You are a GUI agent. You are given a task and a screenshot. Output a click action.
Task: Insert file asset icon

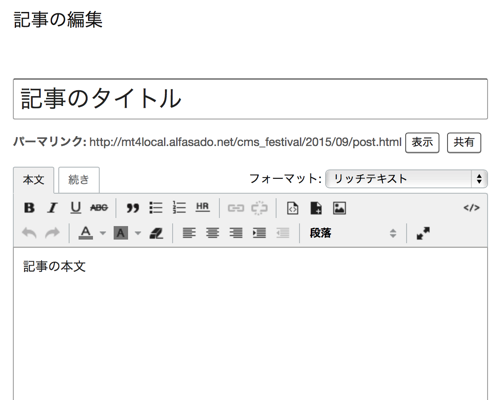point(316,208)
